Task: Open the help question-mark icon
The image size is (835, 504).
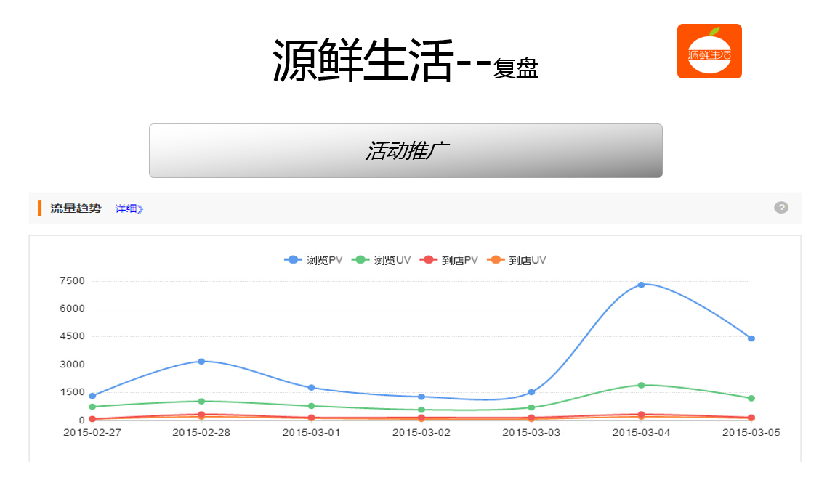Action: tap(780, 208)
